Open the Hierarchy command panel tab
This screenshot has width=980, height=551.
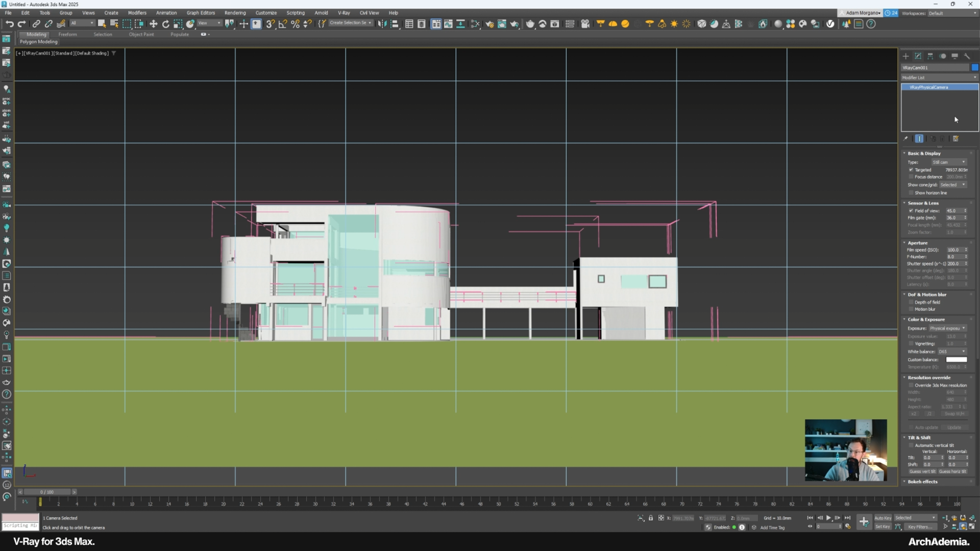pyautogui.click(x=930, y=56)
